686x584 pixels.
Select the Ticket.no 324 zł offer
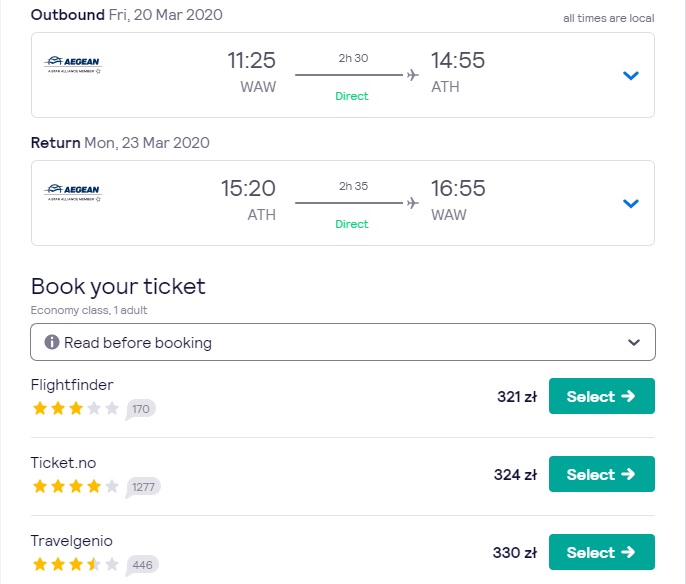[602, 474]
